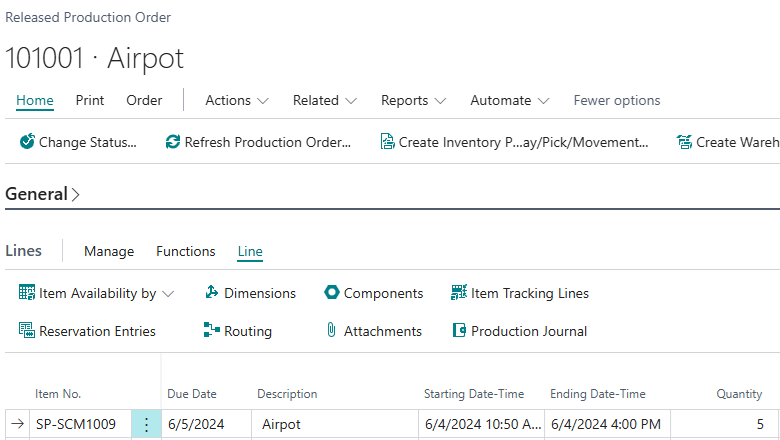Click the Item Tracking Lines icon
780x440 pixels.
(x=459, y=293)
